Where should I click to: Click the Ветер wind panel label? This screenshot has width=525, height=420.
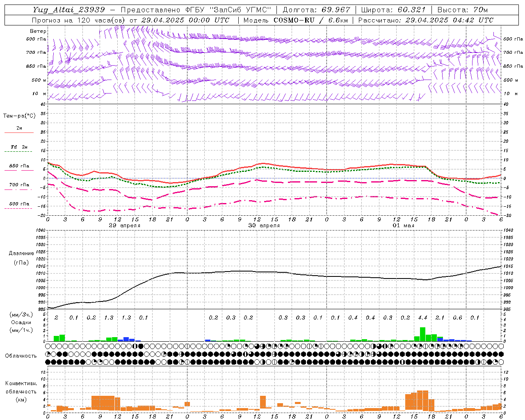coord(38,31)
